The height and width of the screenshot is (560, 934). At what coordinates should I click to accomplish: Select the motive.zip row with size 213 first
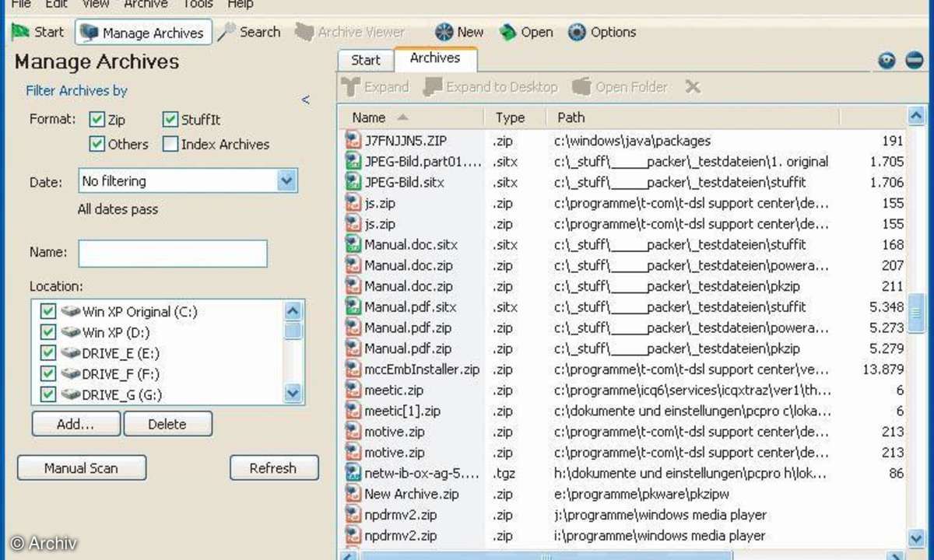click(x=624, y=432)
